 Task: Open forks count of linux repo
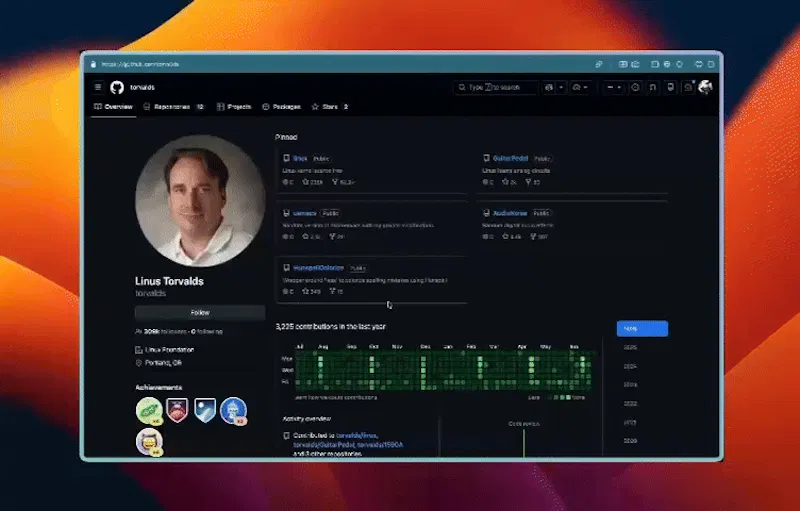(343, 182)
